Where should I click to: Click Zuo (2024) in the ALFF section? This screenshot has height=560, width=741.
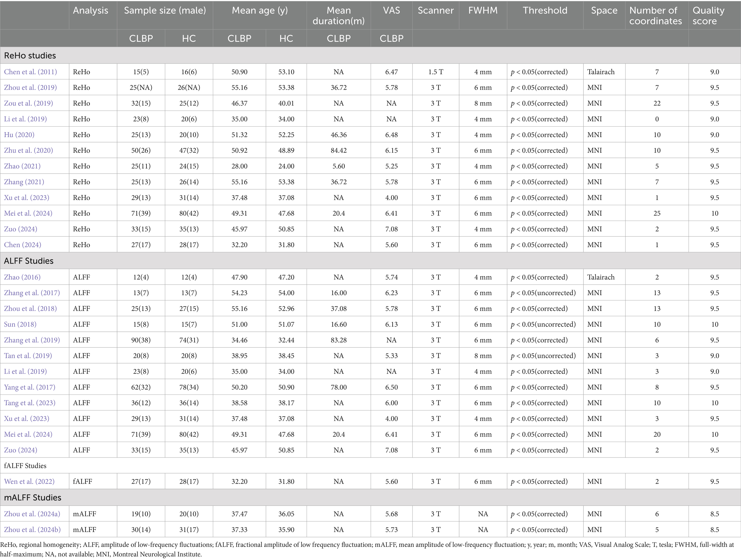pyautogui.click(x=20, y=450)
